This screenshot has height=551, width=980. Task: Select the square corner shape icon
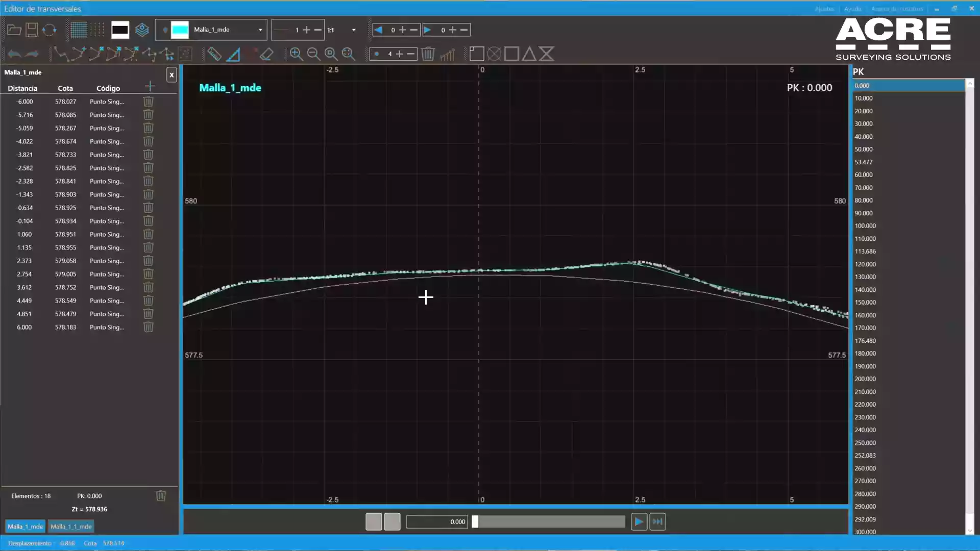pos(477,54)
